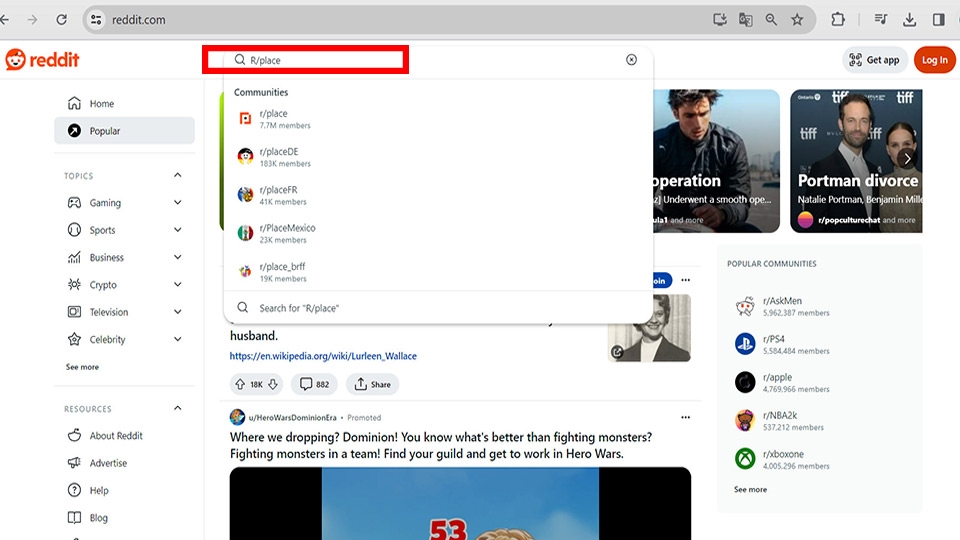960x540 pixels.
Task: Expand the Television topic chevron
Action: pyautogui.click(x=178, y=312)
